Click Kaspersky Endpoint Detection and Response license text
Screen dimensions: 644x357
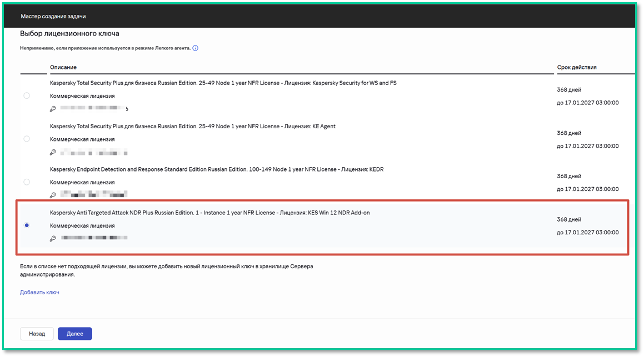pyautogui.click(x=217, y=169)
